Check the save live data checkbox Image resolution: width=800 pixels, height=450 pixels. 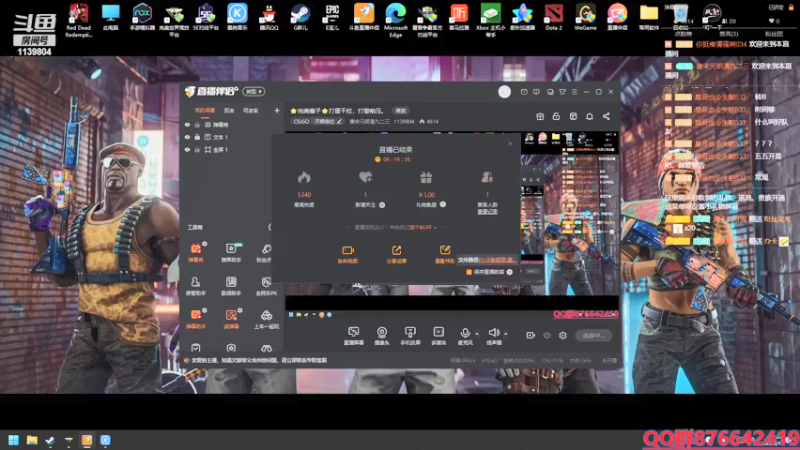tap(469, 272)
